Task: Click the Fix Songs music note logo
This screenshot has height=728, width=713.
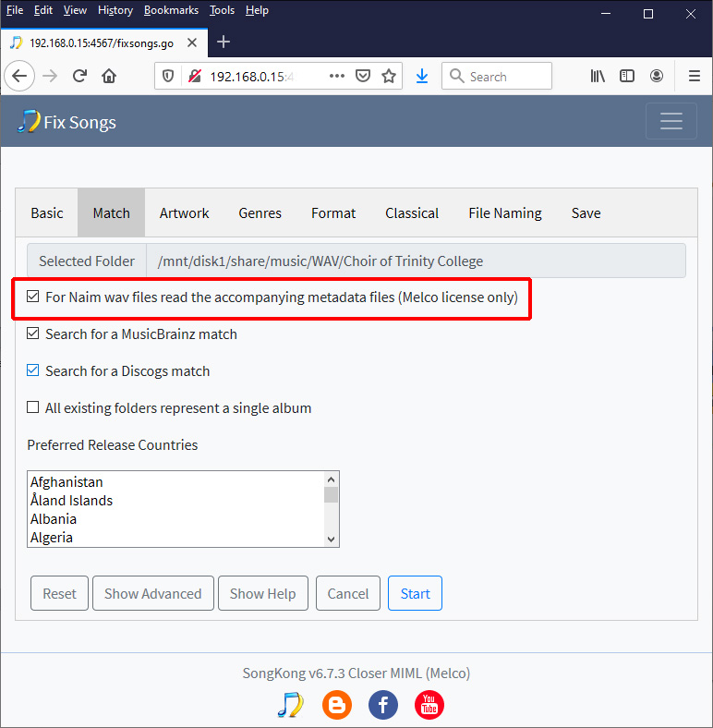Action: tap(29, 122)
